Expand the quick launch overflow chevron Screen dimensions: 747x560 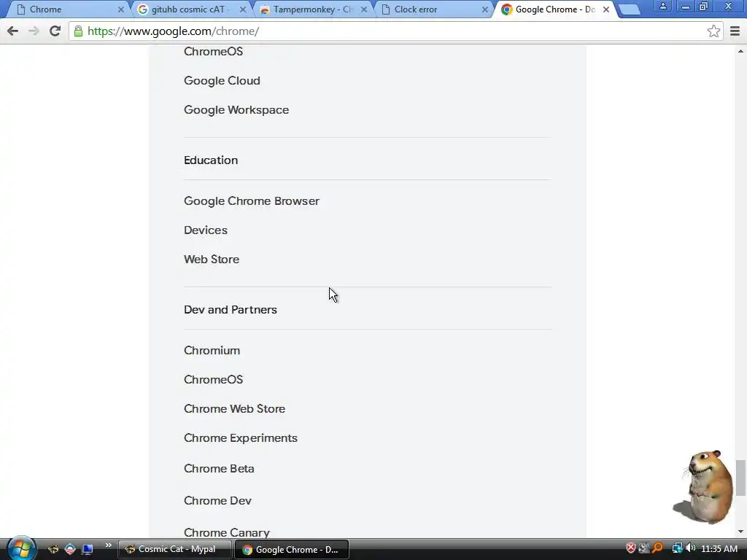click(x=108, y=545)
